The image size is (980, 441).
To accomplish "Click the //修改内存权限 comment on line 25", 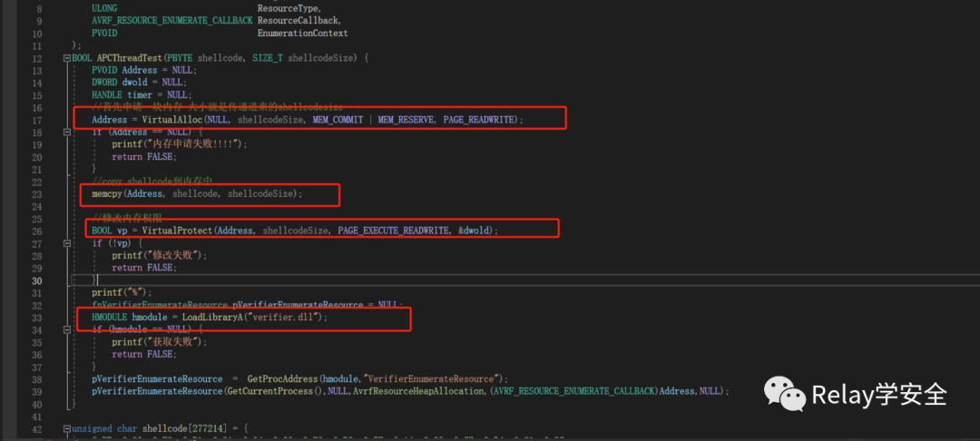I will pyautogui.click(x=127, y=219).
